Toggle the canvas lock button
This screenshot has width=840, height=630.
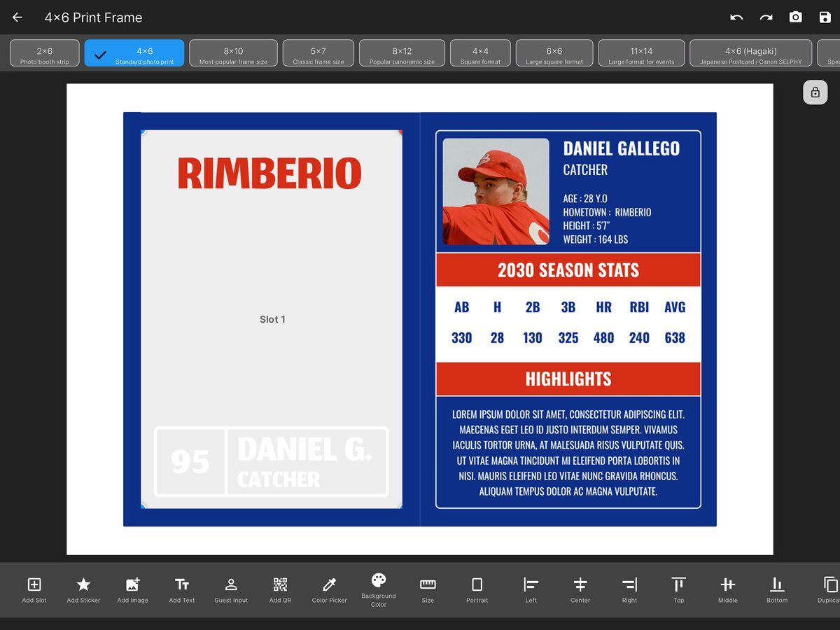coord(815,92)
